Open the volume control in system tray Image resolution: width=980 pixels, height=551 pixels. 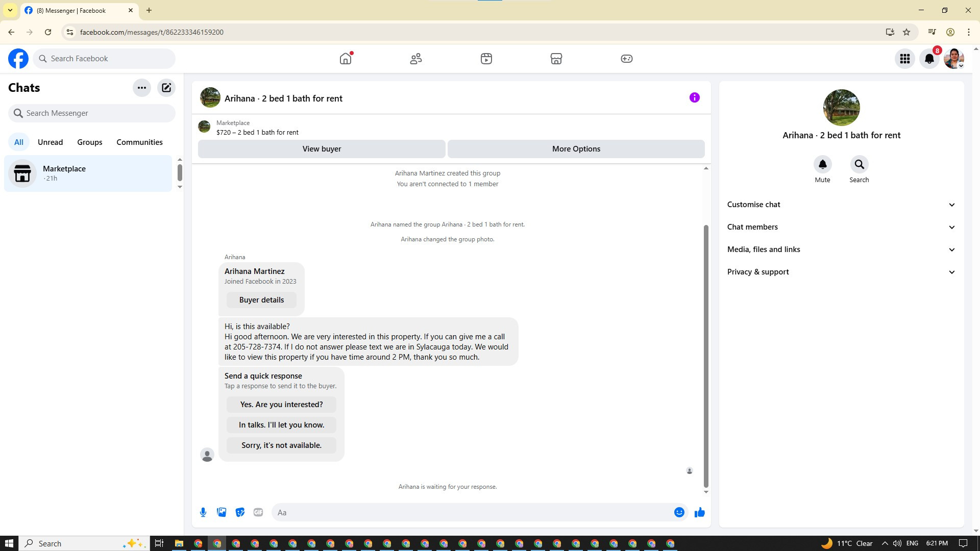pos(897,543)
